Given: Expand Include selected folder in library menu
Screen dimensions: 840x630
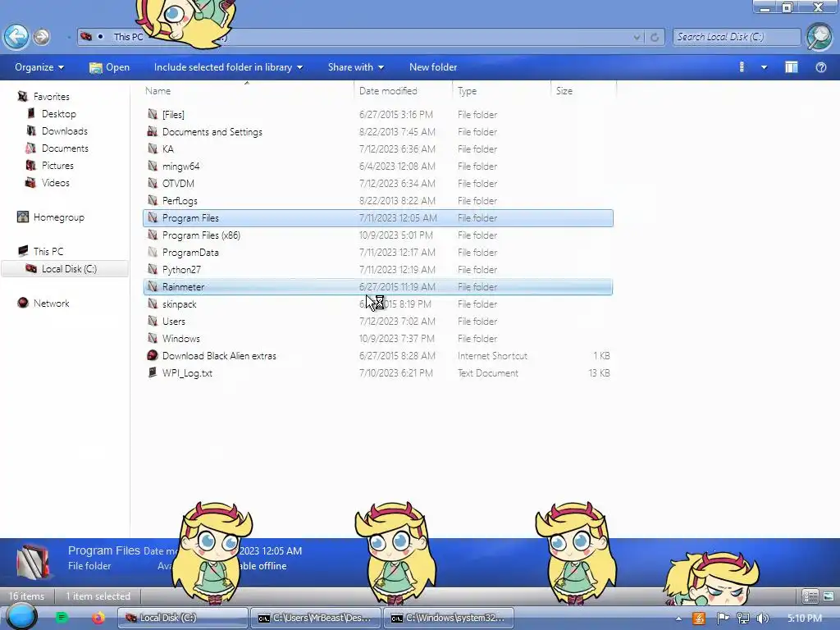Looking at the screenshot, I should coord(228,67).
